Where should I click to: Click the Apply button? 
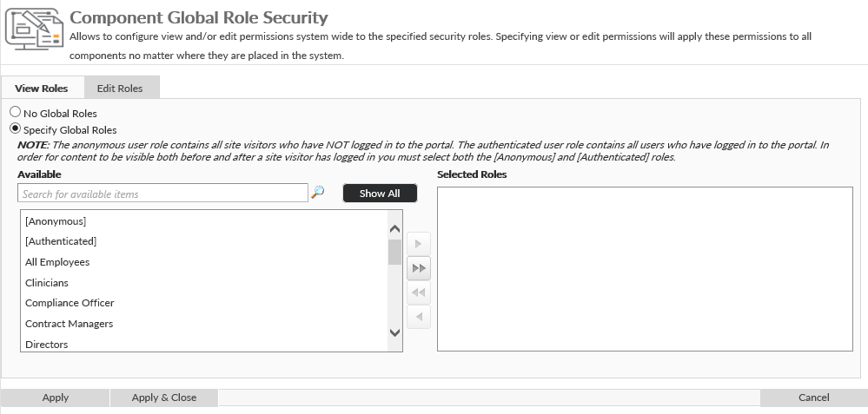click(56, 398)
